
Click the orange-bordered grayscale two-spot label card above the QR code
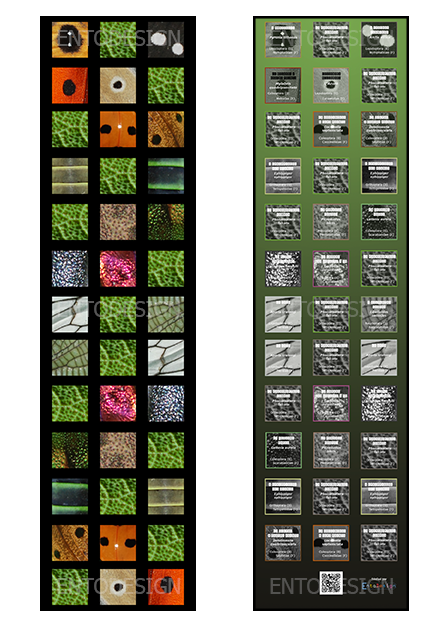click(331, 542)
